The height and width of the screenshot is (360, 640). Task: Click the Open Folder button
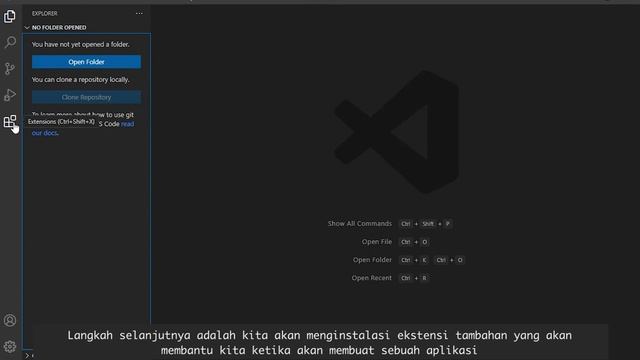pos(87,62)
